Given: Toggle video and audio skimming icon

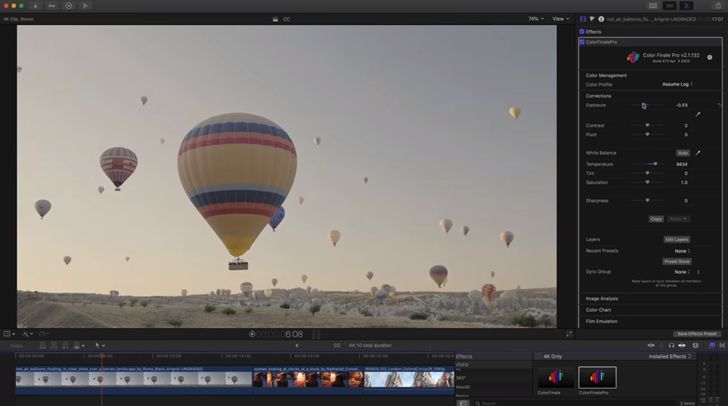Looking at the screenshot, I should (651, 346).
